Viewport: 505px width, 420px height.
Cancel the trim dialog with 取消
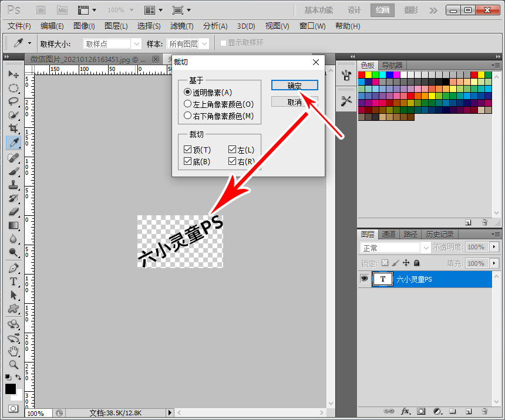coord(294,102)
